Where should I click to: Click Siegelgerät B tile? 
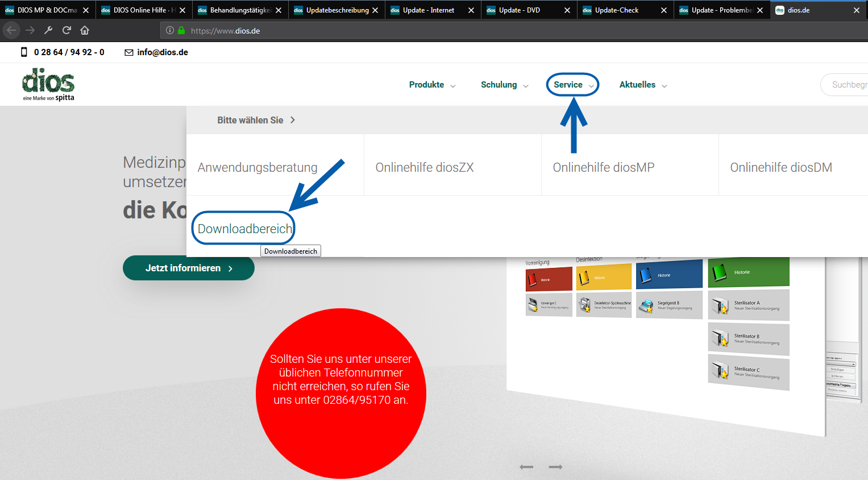click(x=670, y=305)
